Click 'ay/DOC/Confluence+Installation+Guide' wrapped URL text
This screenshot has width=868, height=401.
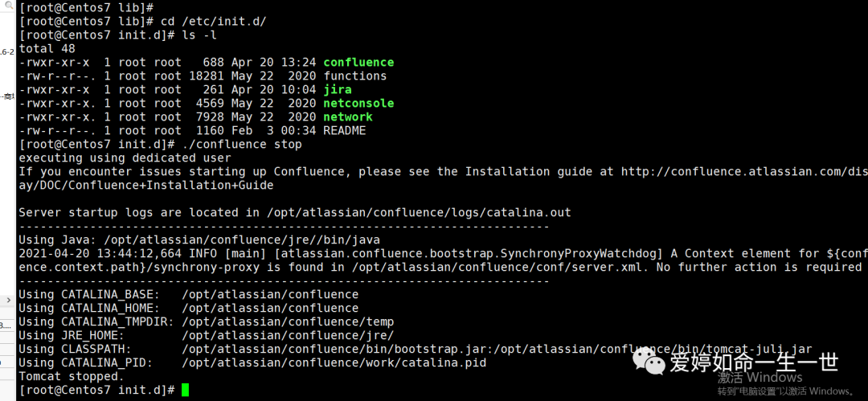pos(146,185)
